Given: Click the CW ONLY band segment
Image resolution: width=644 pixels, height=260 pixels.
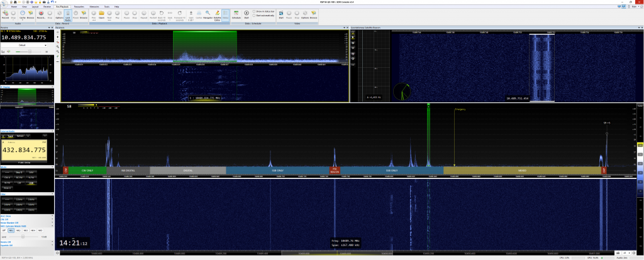Looking at the screenshot, I should (87, 170).
